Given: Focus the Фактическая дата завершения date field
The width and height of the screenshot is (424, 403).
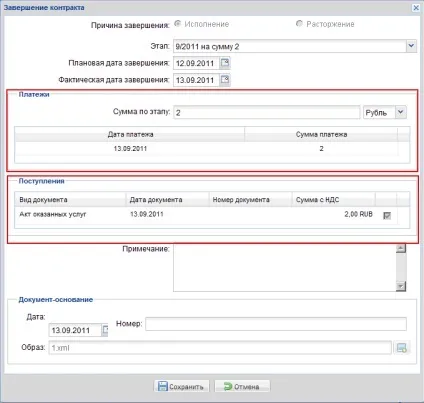Looking at the screenshot, I should (x=197, y=80).
